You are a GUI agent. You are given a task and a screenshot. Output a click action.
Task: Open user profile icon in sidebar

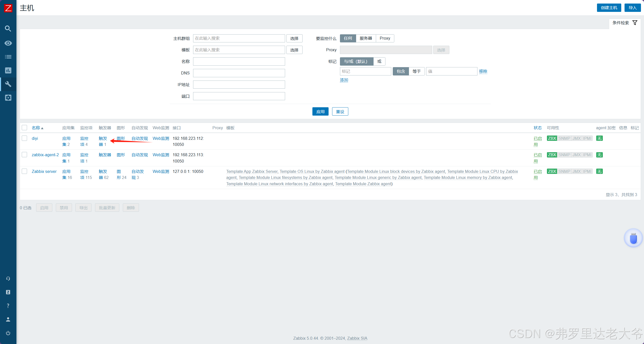point(8,319)
